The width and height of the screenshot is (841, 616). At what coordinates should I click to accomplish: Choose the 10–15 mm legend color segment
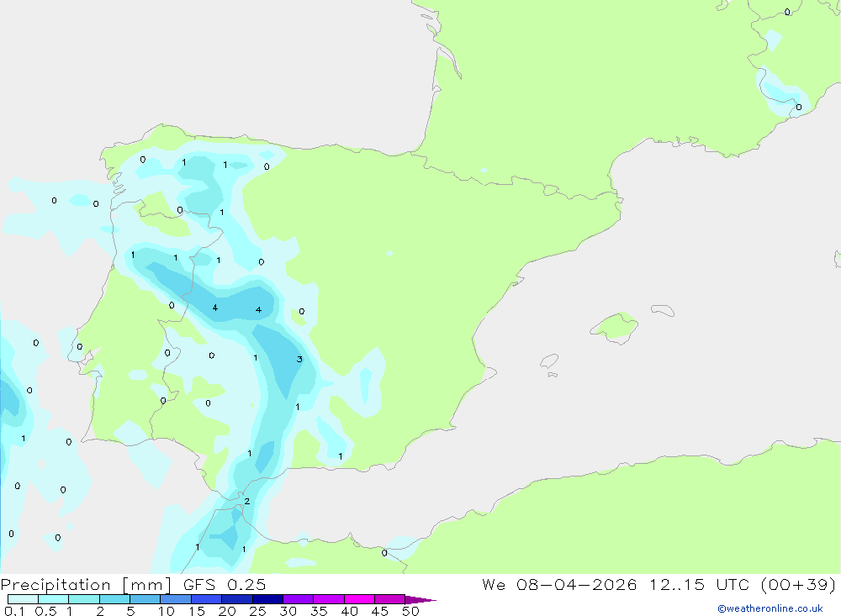pyautogui.click(x=176, y=599)
